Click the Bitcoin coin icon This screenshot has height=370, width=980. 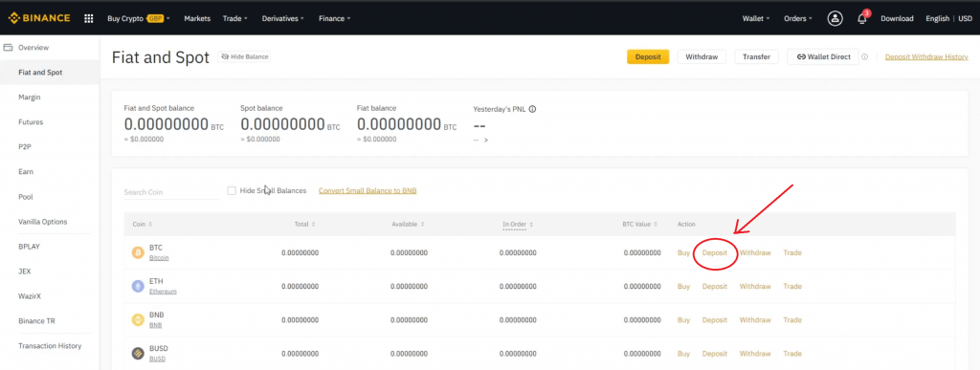pos(138,252)
